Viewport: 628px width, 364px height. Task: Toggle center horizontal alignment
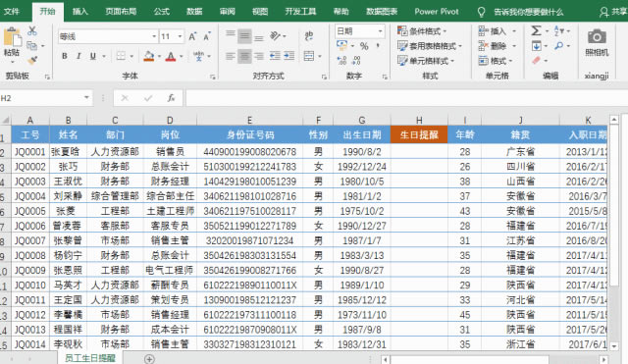pos(244,56)
